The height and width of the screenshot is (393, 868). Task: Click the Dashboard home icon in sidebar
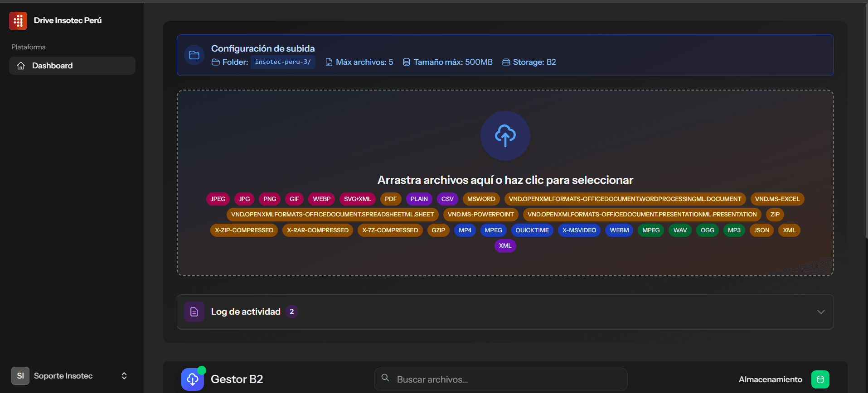pos(21,66)
